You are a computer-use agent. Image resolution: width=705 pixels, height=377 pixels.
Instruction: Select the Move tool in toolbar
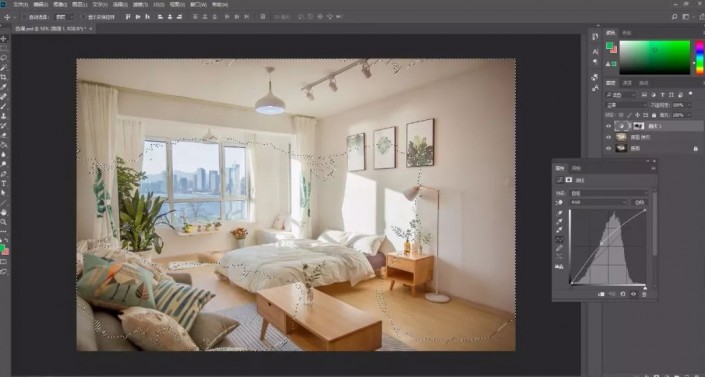pos(4,39)
